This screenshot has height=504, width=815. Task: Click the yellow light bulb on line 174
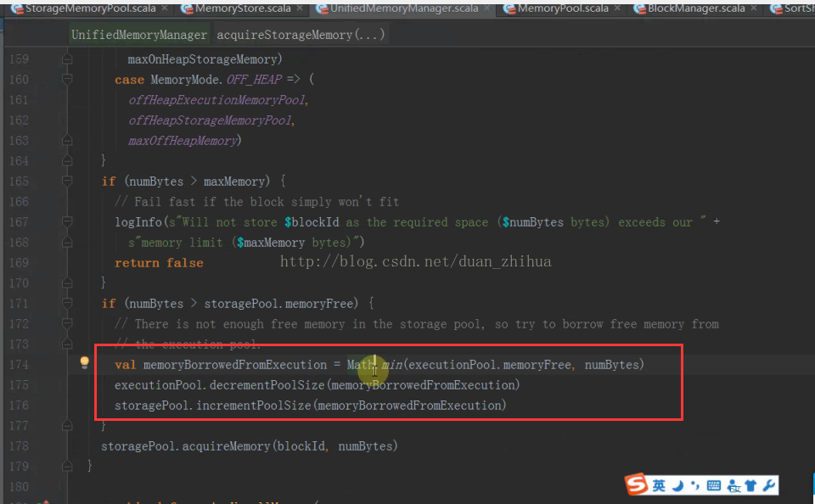click(x=84, y=362)
